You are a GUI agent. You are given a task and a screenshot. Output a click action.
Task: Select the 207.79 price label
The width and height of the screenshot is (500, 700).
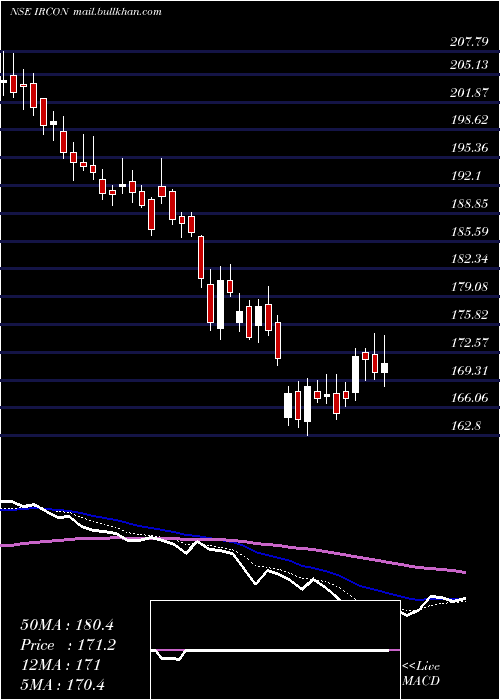(x=468, y=43)
